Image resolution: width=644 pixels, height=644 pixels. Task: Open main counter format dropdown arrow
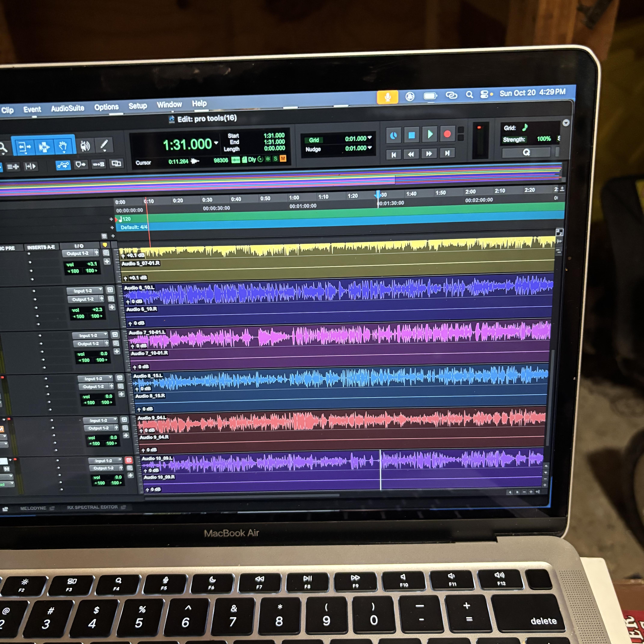point(216,143)
